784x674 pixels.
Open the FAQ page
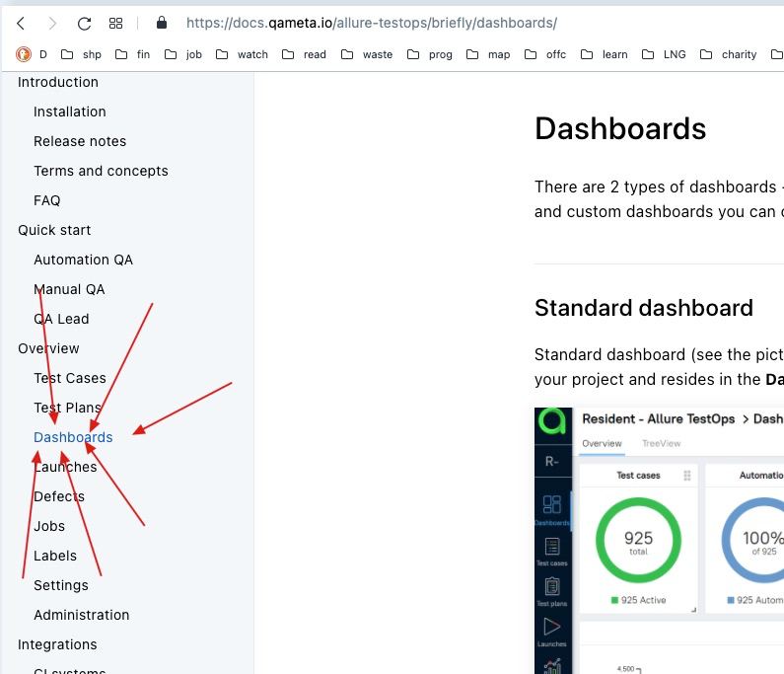47,200
